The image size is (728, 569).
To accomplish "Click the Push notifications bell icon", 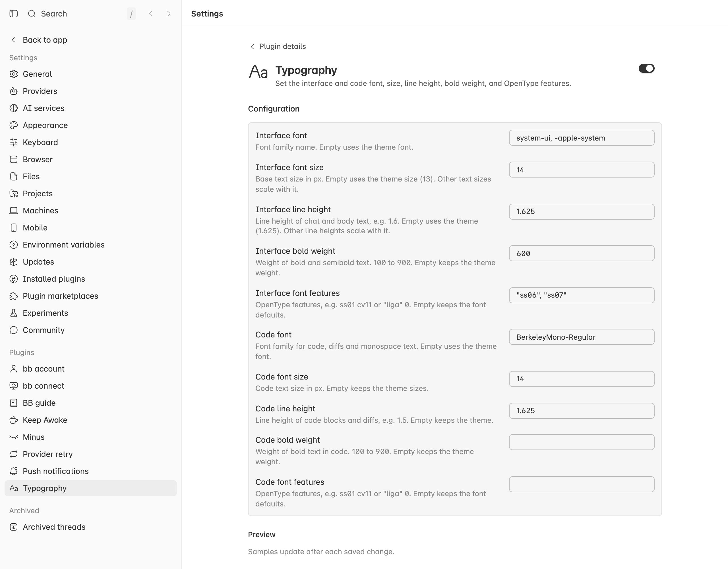I will coord(14,471).
